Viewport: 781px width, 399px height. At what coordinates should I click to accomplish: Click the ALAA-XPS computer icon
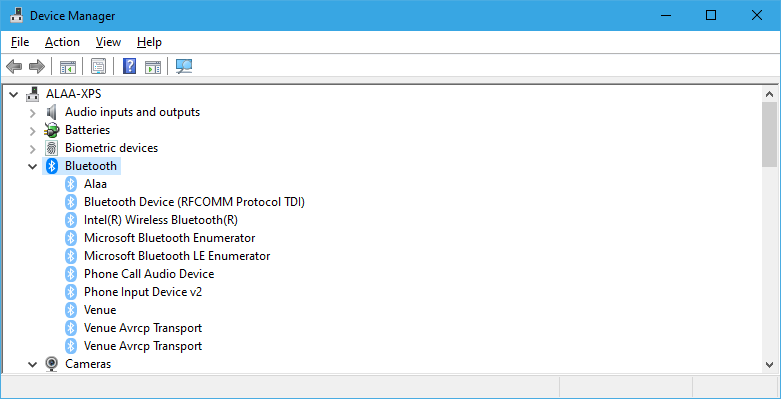33,94
